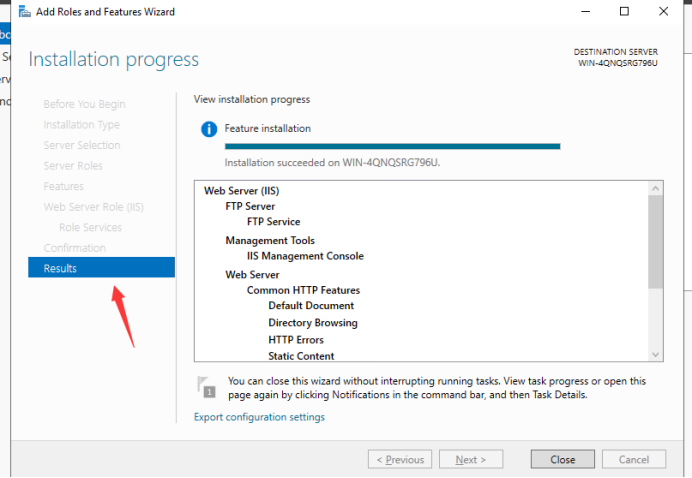
Task: Select Server Roles step
Action: click(x=73, y=166)
